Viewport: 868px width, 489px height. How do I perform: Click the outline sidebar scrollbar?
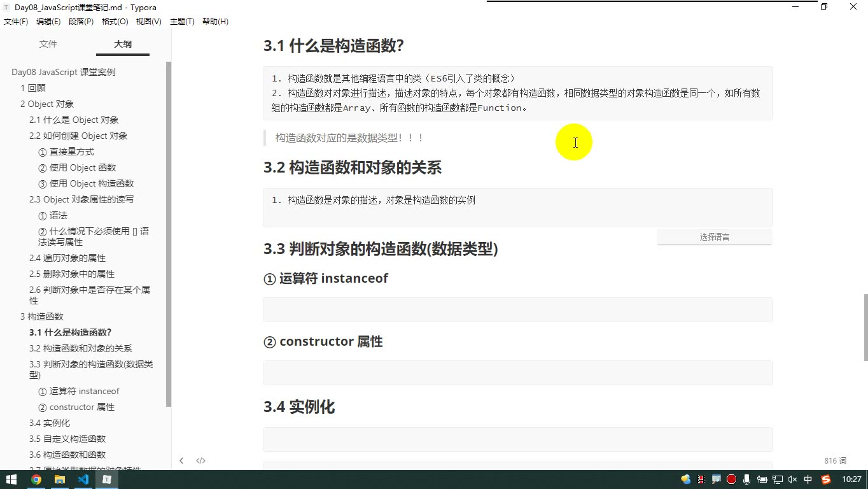pos(169,234)
